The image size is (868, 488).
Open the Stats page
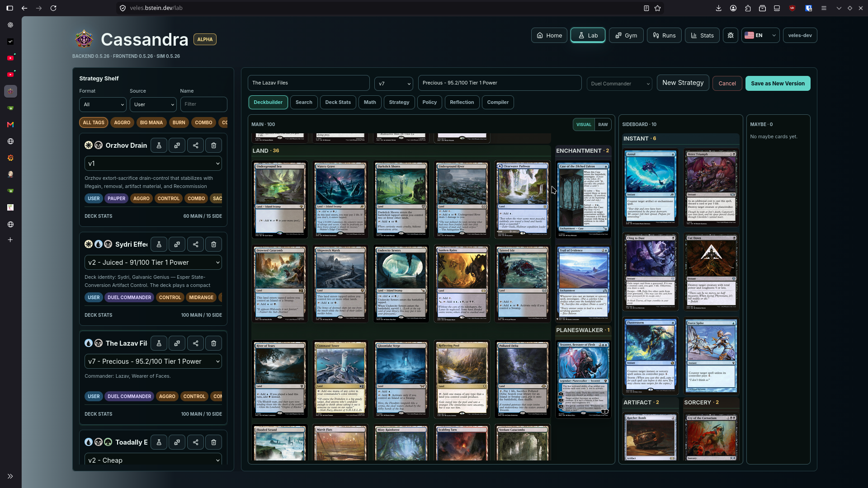point(702,35)
